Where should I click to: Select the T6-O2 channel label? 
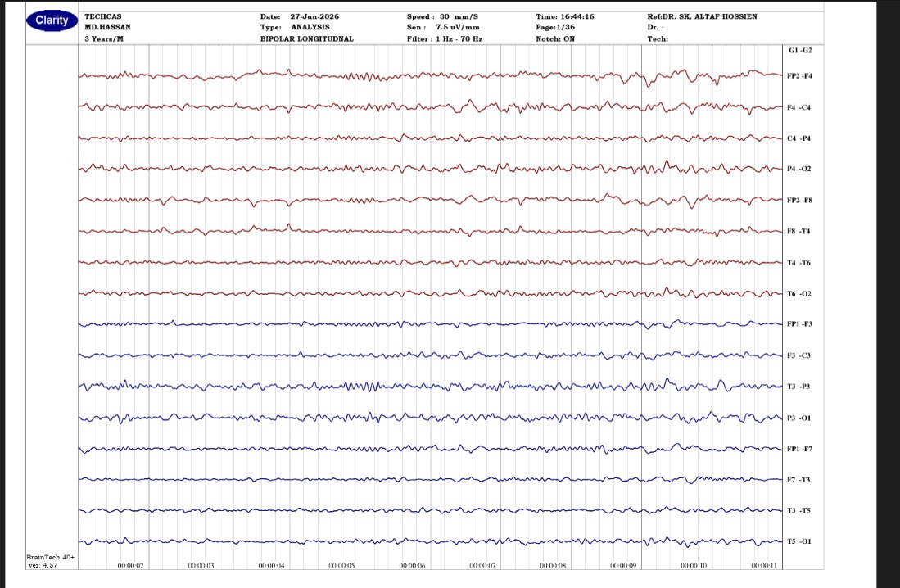[799, 293]
